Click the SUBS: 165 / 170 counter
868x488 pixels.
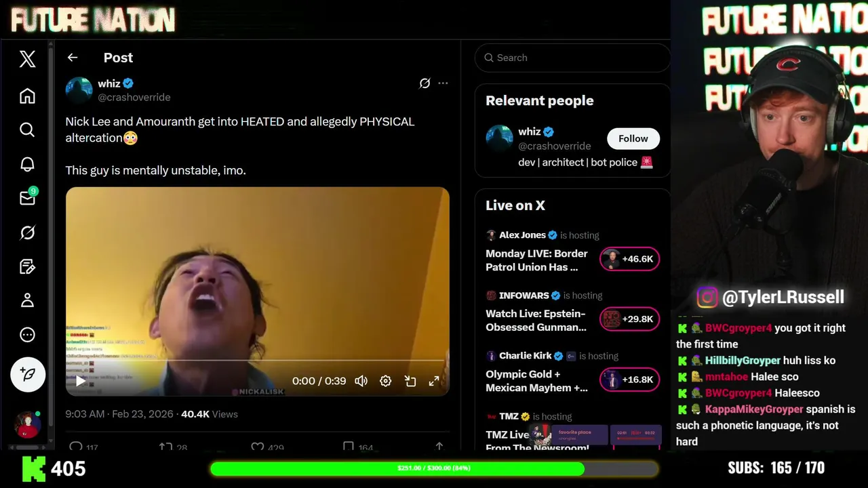pos(776,468)
